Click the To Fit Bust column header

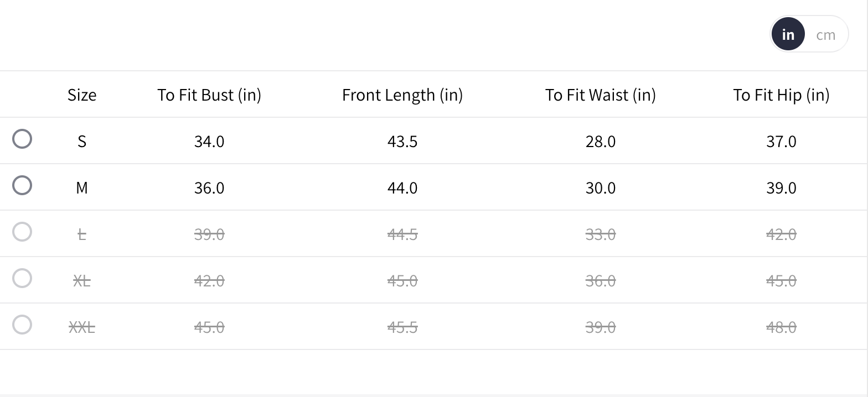pyautogui.click(x=209, y=95)
